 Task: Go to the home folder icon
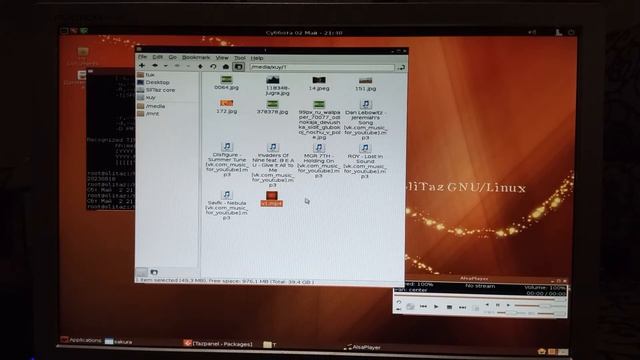[x=225, y=67]
